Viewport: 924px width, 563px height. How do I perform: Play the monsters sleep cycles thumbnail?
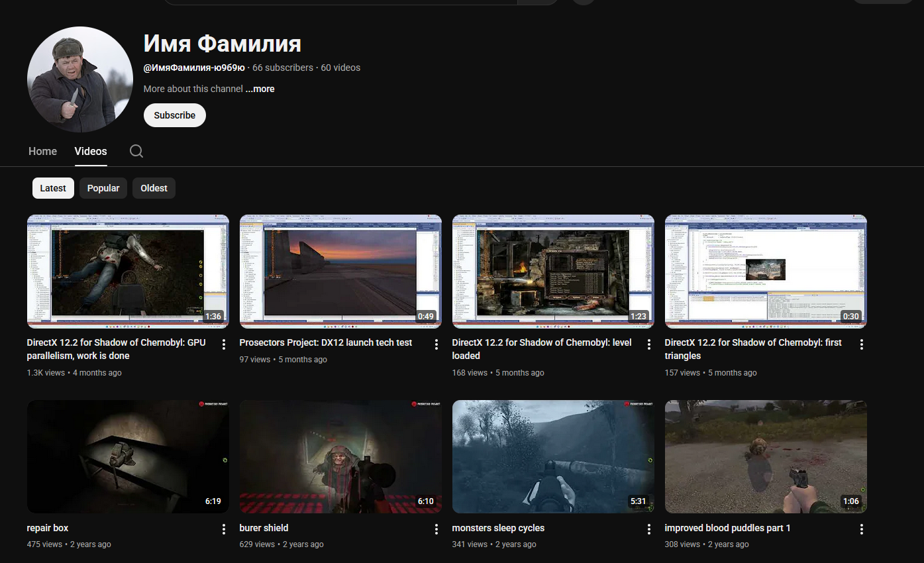[x=553, y=456]
